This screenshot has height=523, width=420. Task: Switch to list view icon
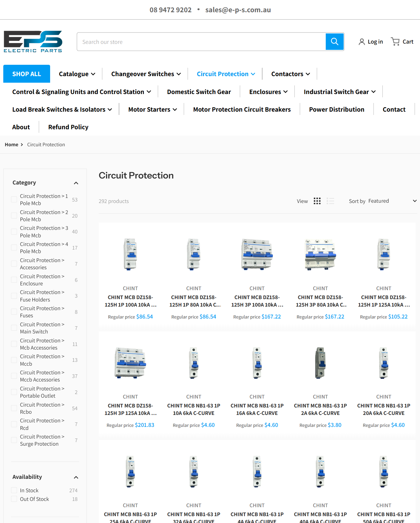click(x=330, y=201)
